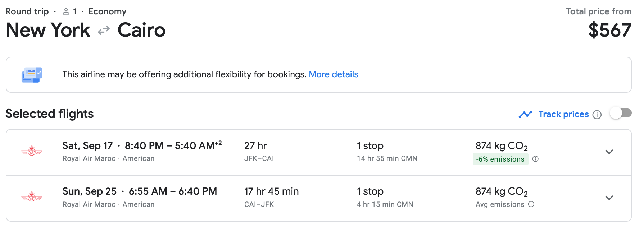Click the round-trip swap arrows icon

click(104, 31)
